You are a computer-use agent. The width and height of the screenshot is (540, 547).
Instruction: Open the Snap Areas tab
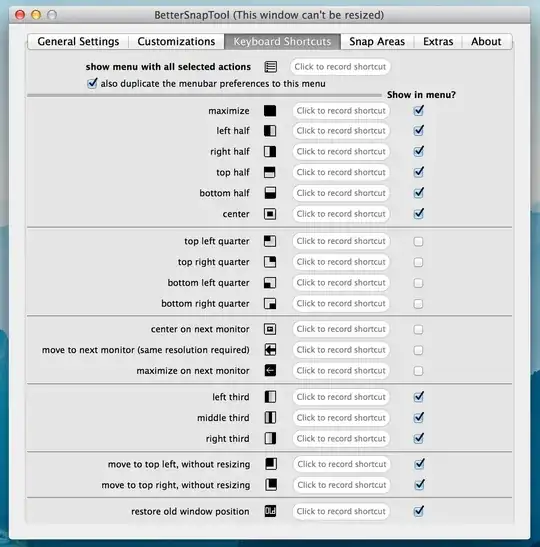coord(377,42)
